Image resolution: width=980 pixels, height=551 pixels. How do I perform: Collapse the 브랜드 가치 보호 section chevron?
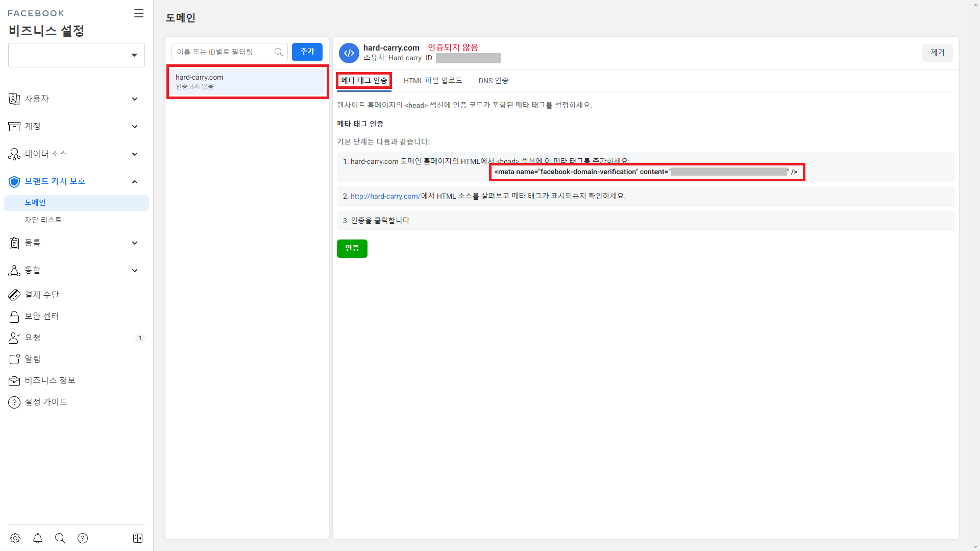[135, 182]
